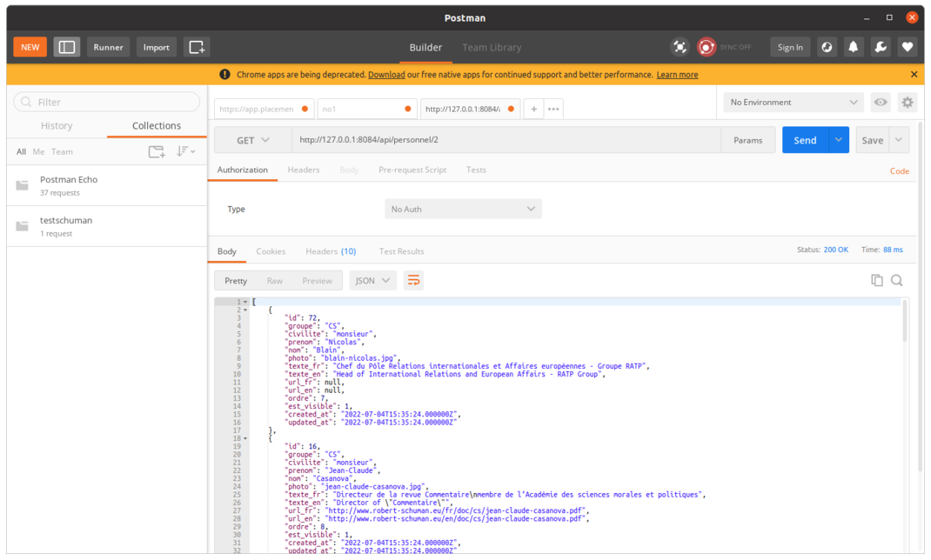Toggle the sidebar layout icon
This screenshot has width=931, height=560.
coord(67,47)
